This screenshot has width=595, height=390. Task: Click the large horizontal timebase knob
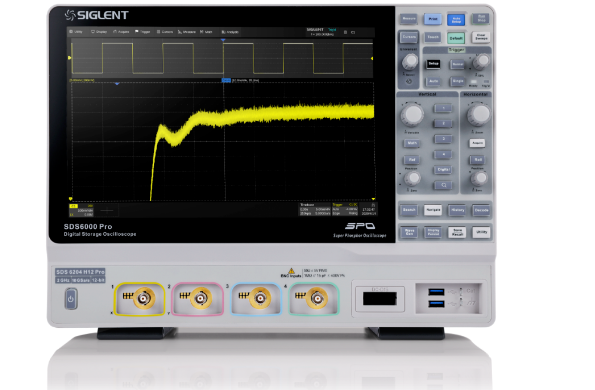click(x=479, y=115)
